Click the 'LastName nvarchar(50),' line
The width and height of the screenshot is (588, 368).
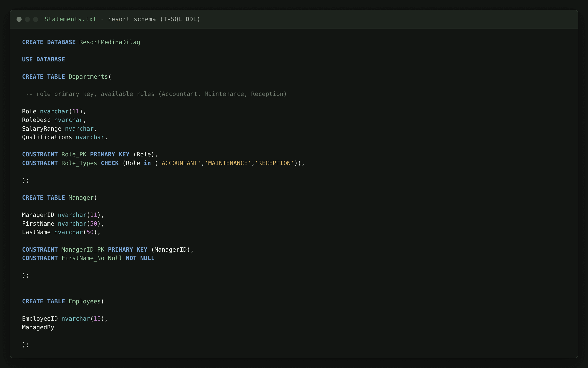[61, 232]
